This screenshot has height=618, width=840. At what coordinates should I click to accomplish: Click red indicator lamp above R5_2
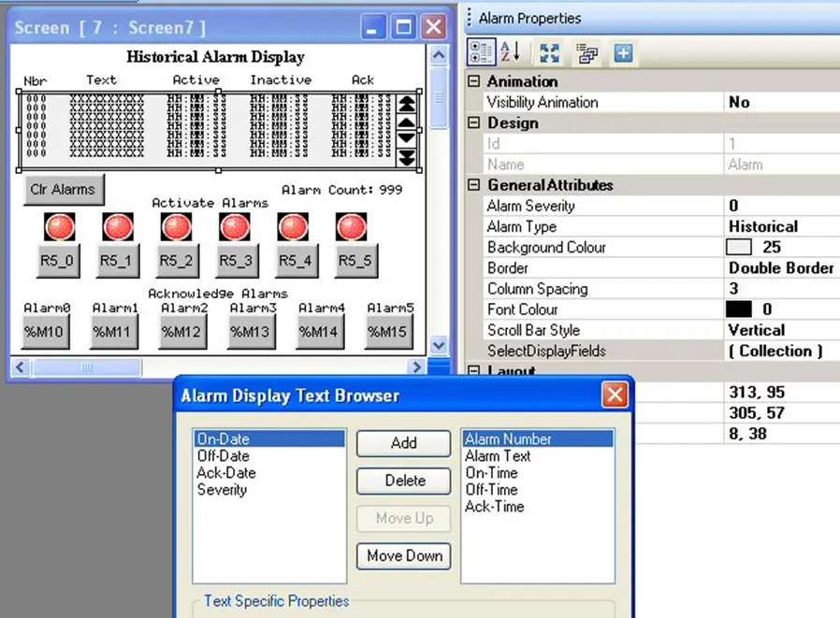click(x=176, y=226)
